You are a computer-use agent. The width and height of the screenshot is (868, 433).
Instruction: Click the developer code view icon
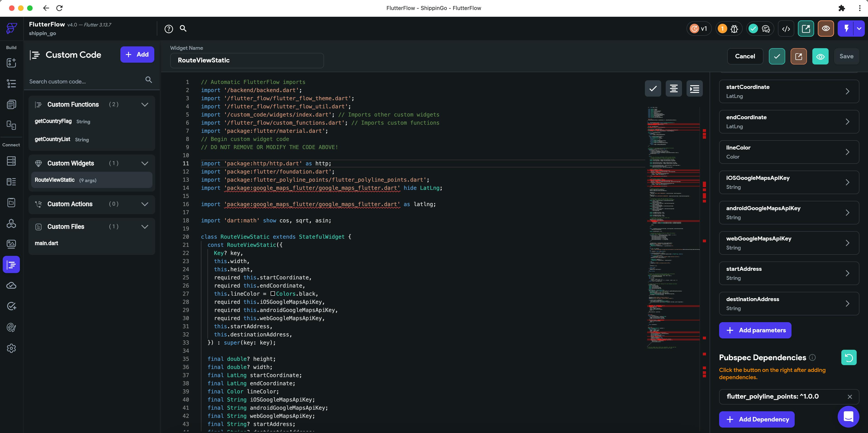point(786,29)
